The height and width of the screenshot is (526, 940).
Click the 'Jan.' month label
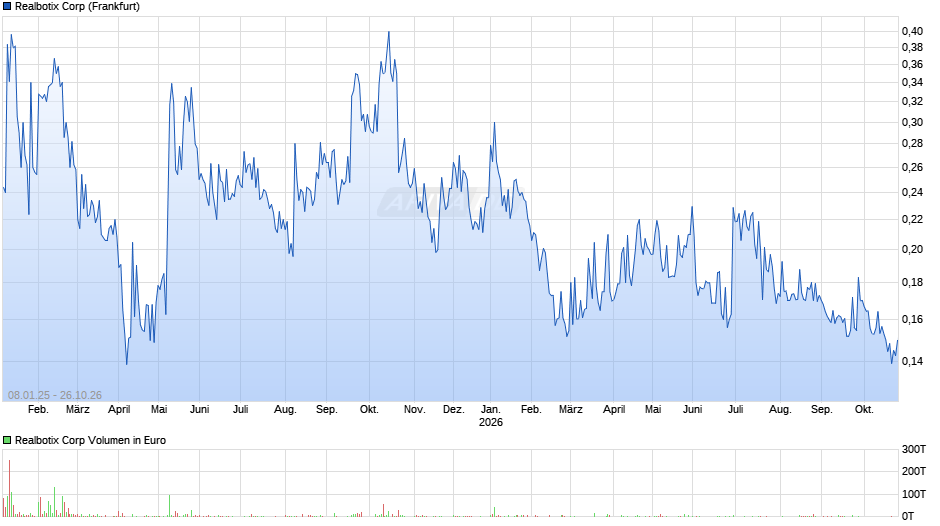[x=490, y=410]
